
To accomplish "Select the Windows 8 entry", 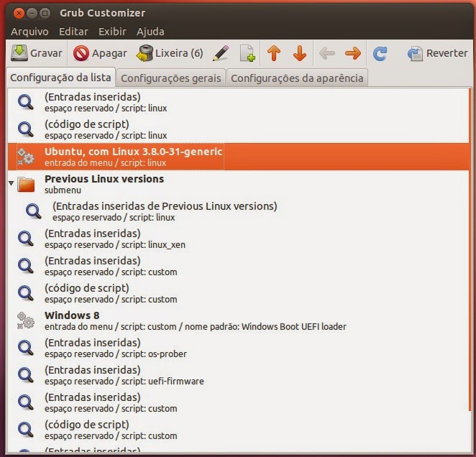I will pos(238,320).
